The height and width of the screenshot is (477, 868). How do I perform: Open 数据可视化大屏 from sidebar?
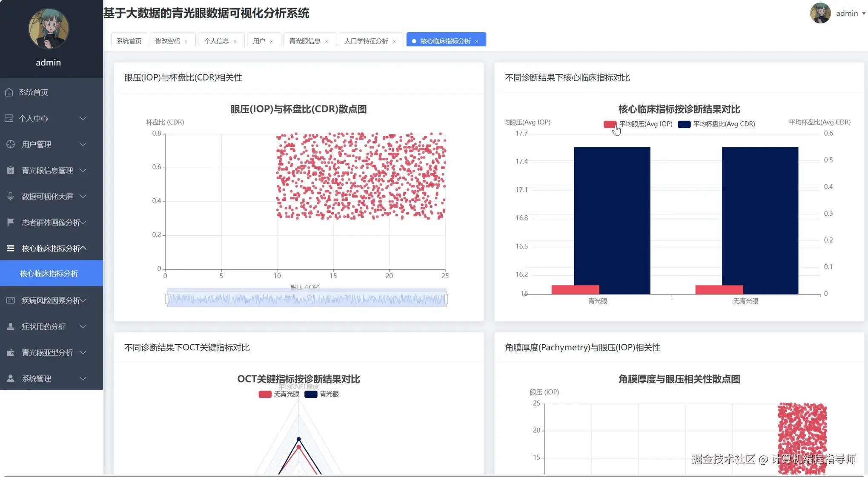[10, 196]
